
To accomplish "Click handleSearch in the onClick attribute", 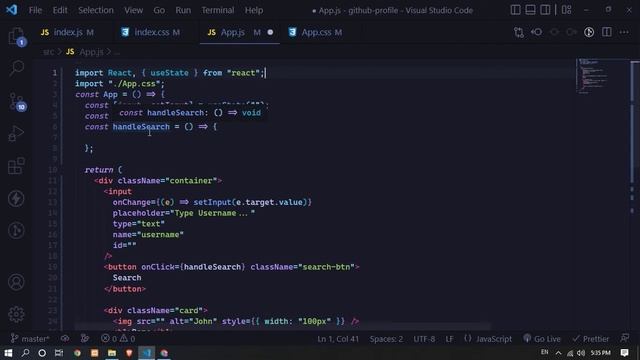I will coord(212,267).
